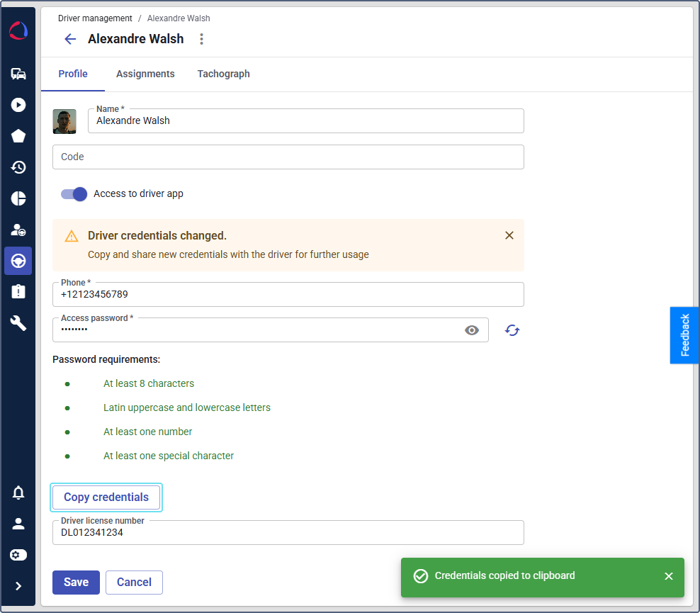
Task: Go back using the arrow beside driver name
Action: coord(70,39)
